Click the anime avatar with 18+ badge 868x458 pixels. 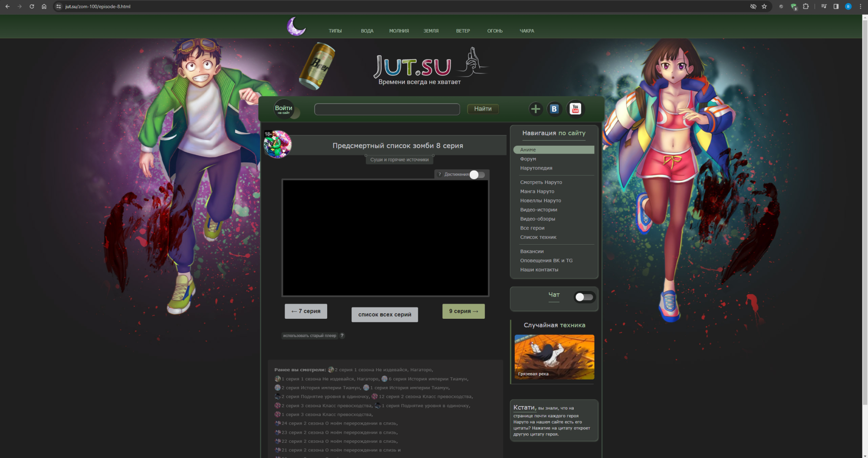pos(277,144)
